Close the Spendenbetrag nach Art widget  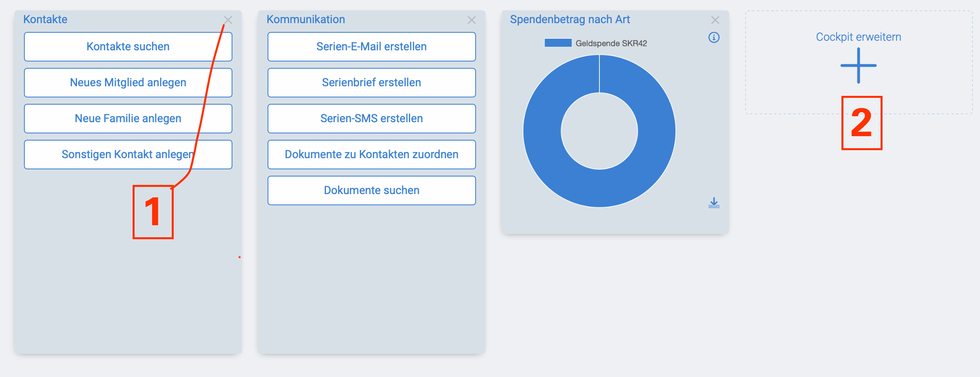point(715,20)
